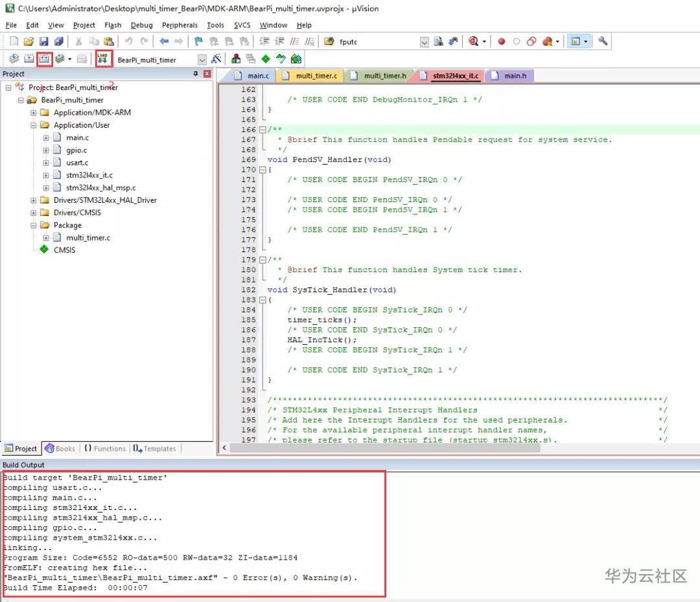Start debug session icon
The image size is (700, 602).
pyautogui.click(x=474, y=41)
